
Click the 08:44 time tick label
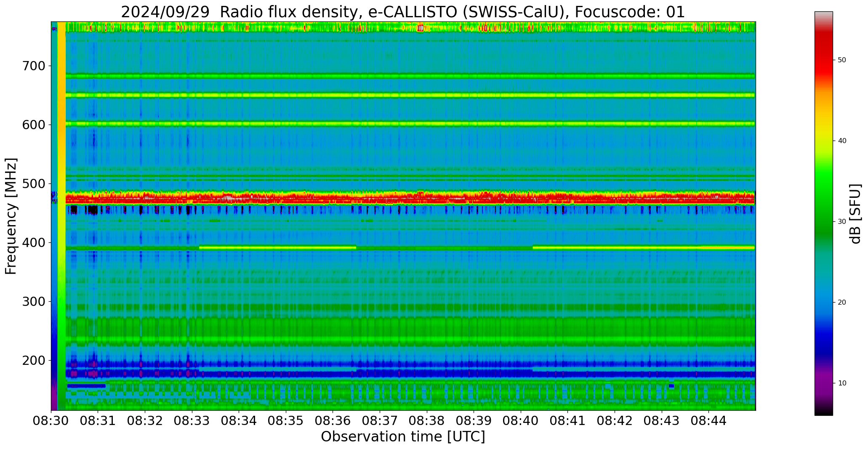coord(708,421)
